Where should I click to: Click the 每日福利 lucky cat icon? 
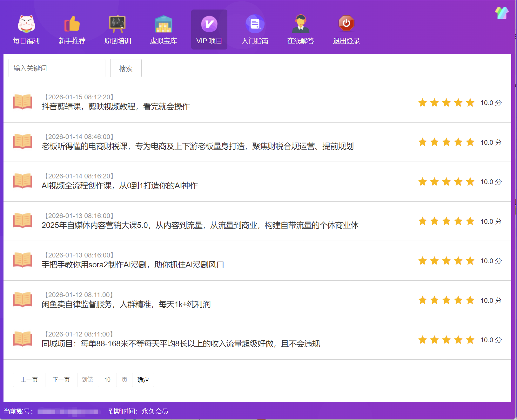click(x=26, y=24)
